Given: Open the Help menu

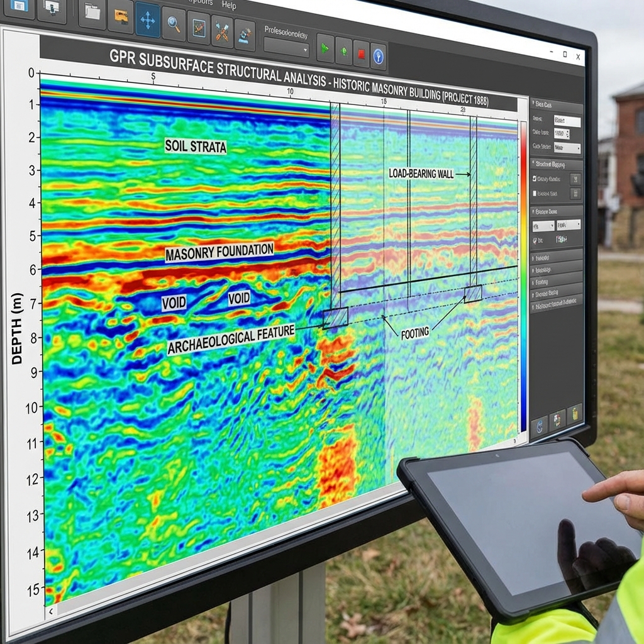Looking at the screenshot, I should [229, 6].
